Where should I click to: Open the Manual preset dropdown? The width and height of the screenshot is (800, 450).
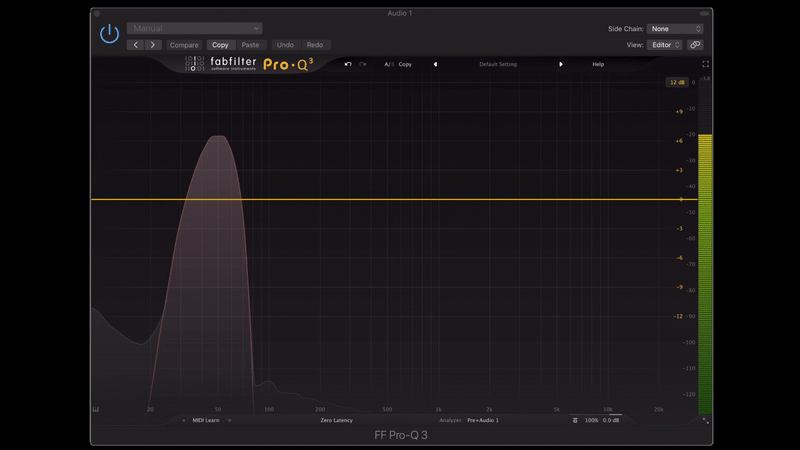click(194, 29)
